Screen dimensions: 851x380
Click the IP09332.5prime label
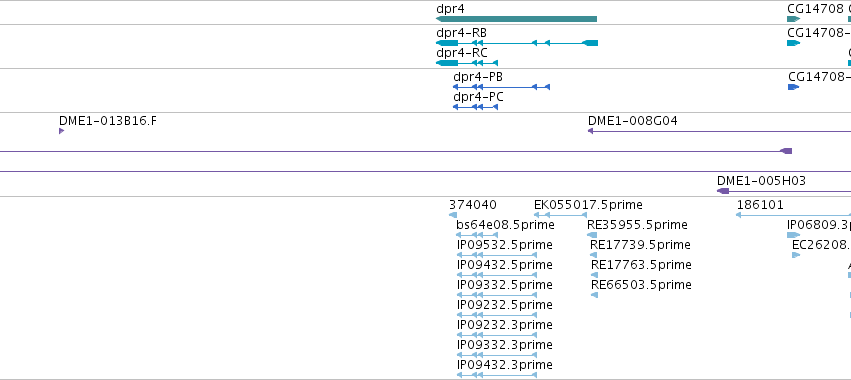505,285
